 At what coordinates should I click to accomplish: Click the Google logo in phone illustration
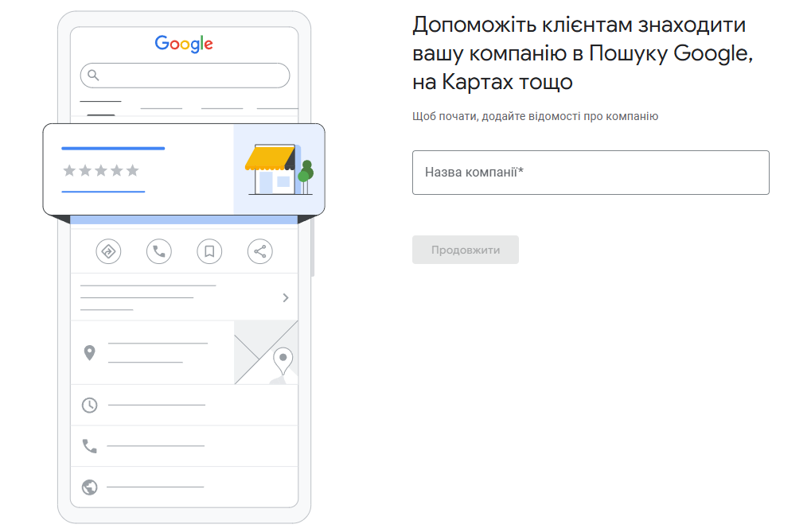click(x=184, y=44)
